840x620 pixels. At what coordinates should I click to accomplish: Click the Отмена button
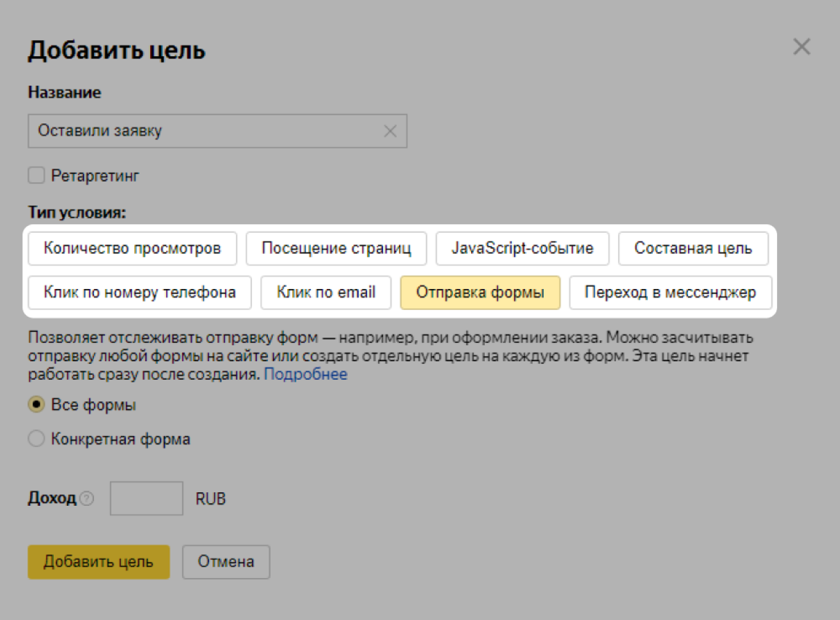pyautogui.click(x=225, y=561)
